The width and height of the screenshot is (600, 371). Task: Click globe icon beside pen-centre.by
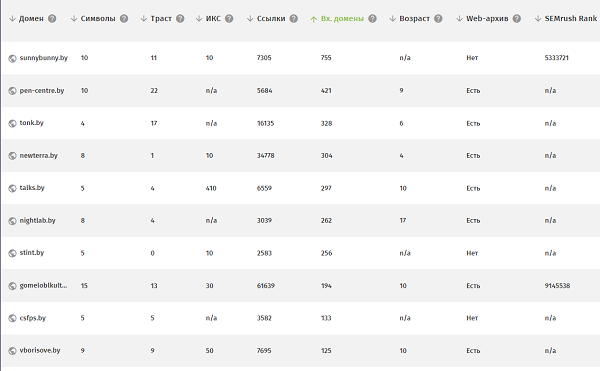pyautogui.click(x=12, y=91)
